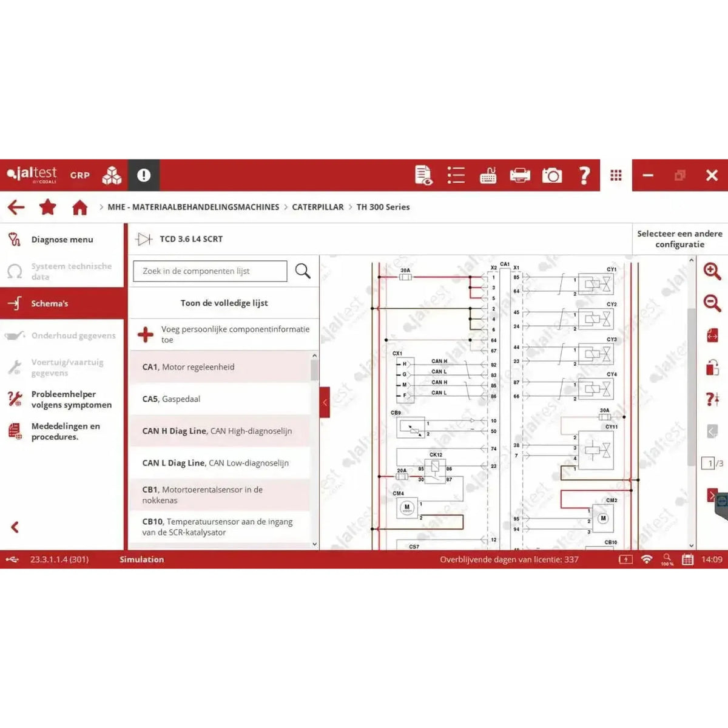Open the bulleted list icon in header
The height and width of the screenshot is (728, 728).
[456, 175]
